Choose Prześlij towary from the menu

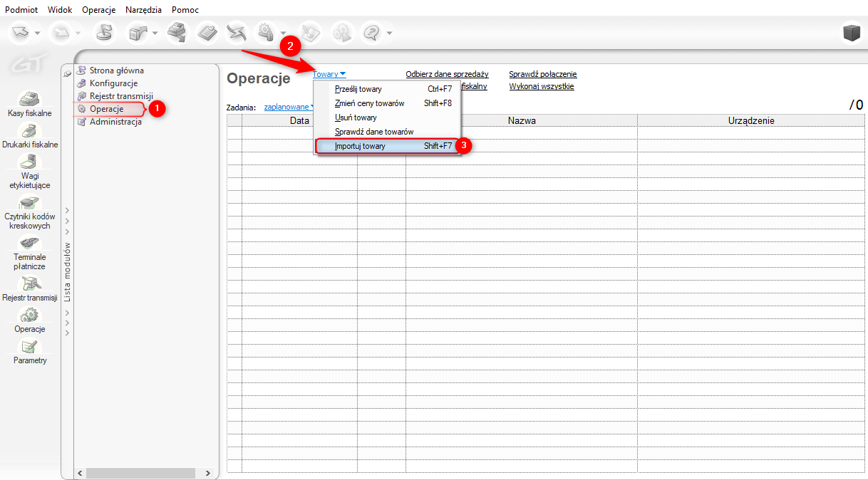tap(387, 89)
